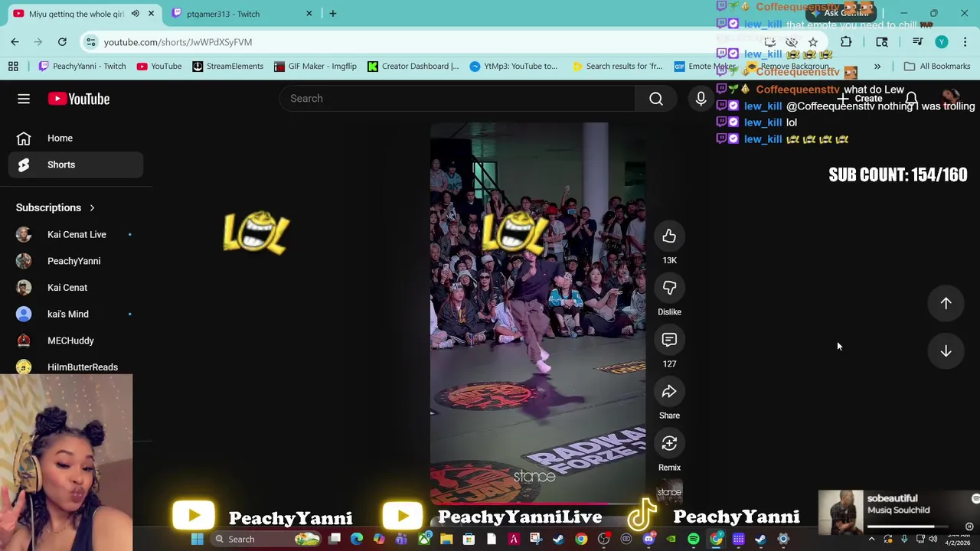Screen dimensions: 980x551
Task: Open GIF Maker - Imgflip bookmark
Action: click(x=315, y=67)
